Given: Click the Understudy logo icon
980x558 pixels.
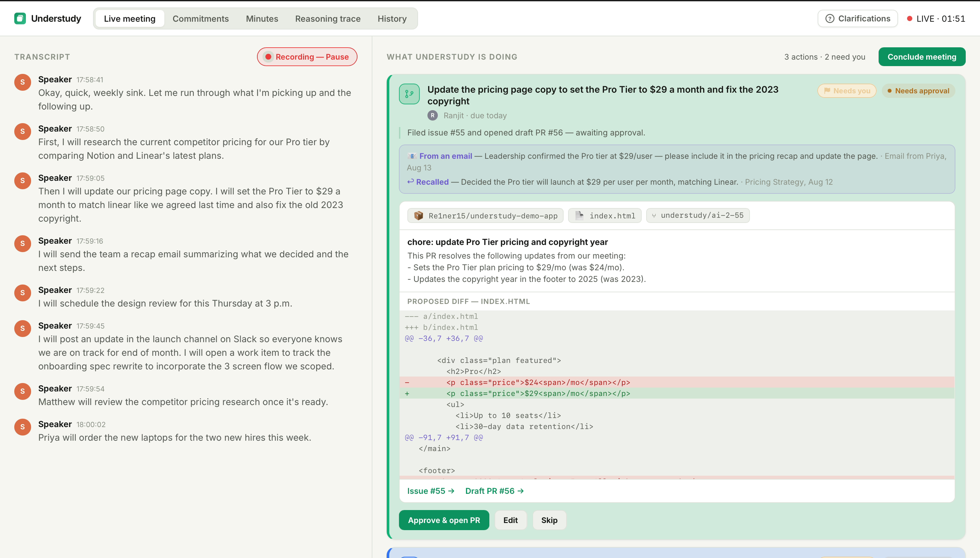Looking at the screenshot, I should [x=20, y=18].
